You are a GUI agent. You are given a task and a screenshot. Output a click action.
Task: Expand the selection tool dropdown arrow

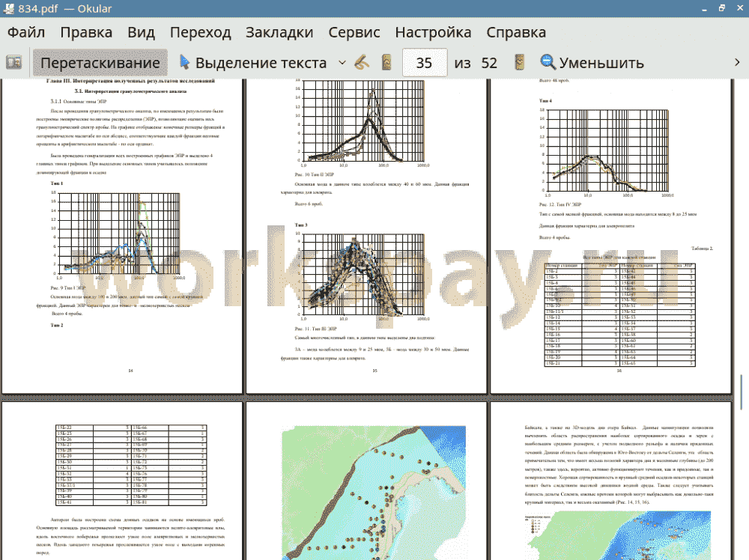342,63
